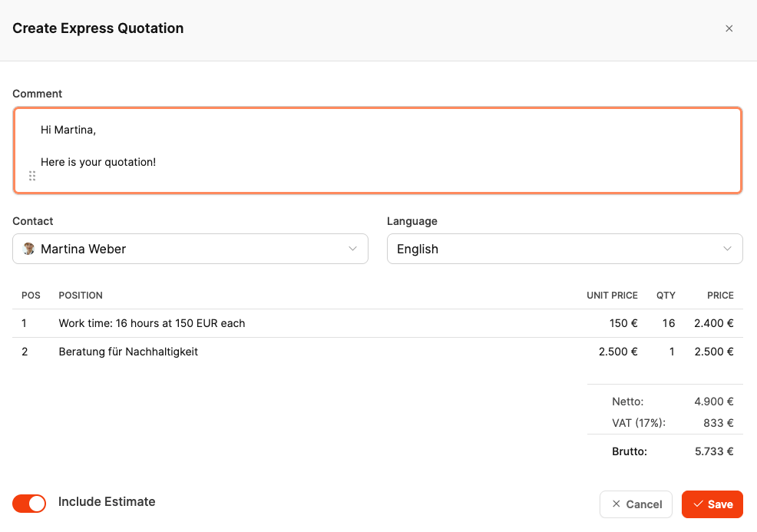Screen dimensions: 757x532
Task: Save the express quotation
Action: click(x=712, y=504)
